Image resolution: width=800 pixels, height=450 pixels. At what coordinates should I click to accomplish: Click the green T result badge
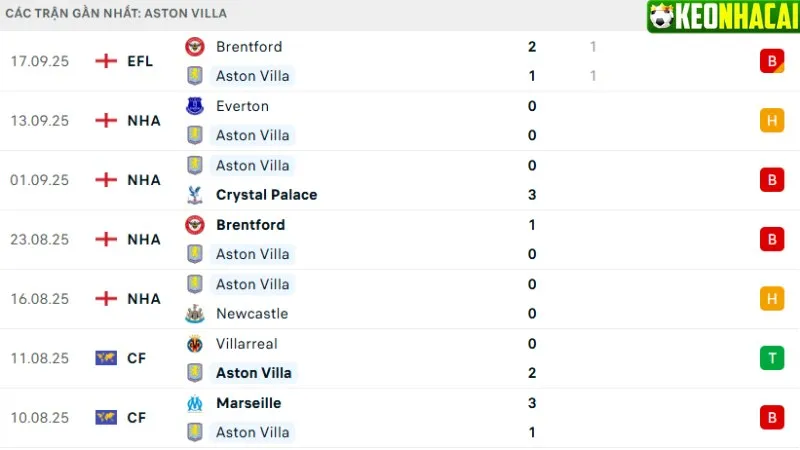click(x=772, y=358)
